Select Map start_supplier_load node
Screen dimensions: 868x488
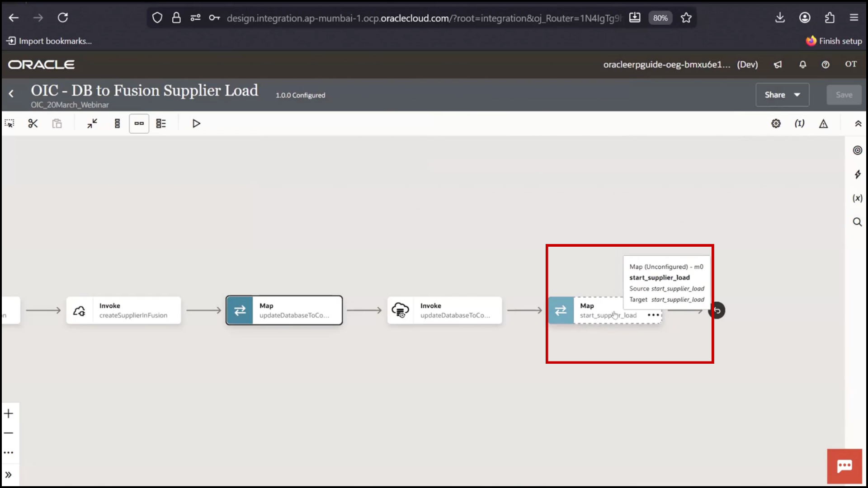pos(605,310)
